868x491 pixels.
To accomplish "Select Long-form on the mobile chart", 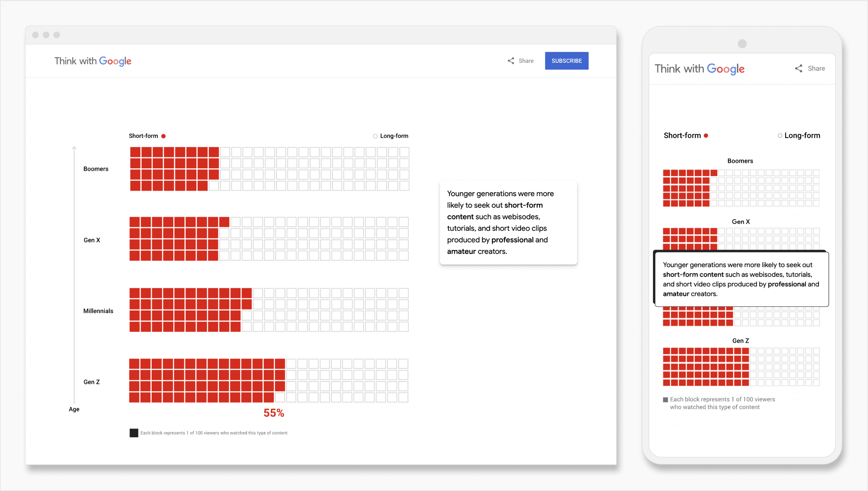I will click(x=780, y=135).
